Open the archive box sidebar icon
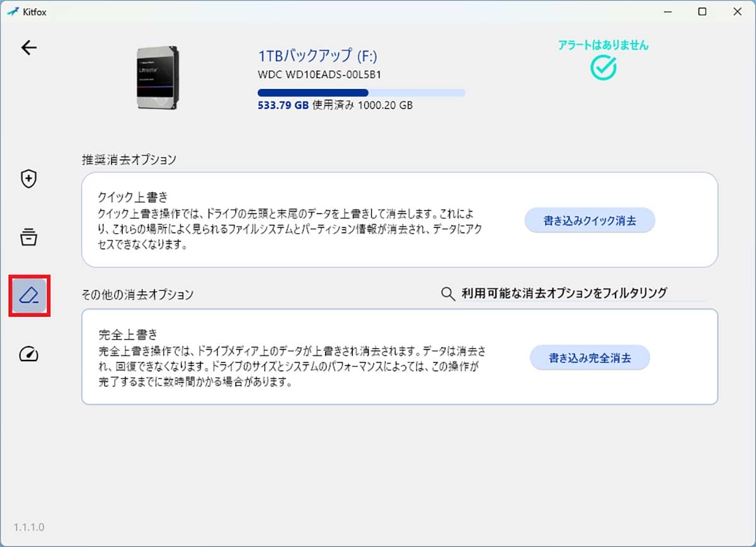Viewport: 756px width, 547px height. click(28, 238)
